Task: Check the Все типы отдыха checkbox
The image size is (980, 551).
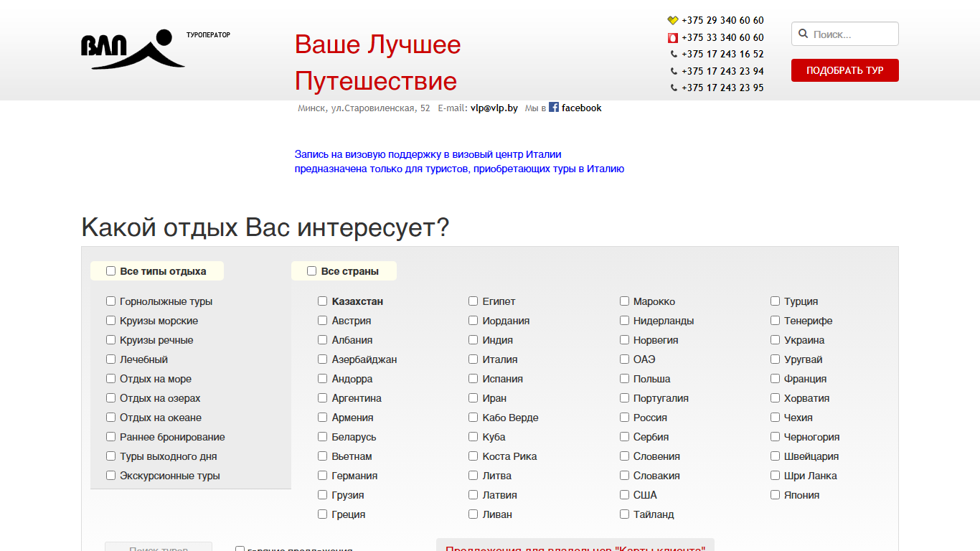Action: pos(111,271)
